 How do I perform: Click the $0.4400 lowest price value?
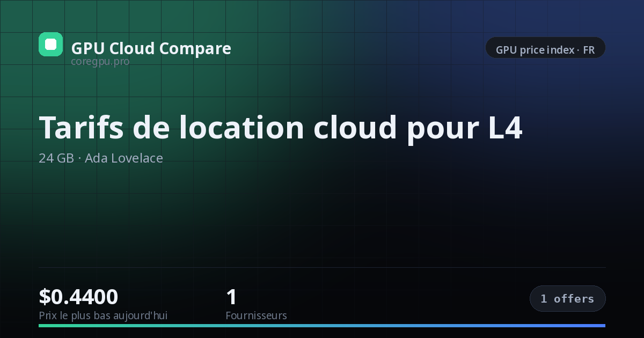click(x=78, y=297)
